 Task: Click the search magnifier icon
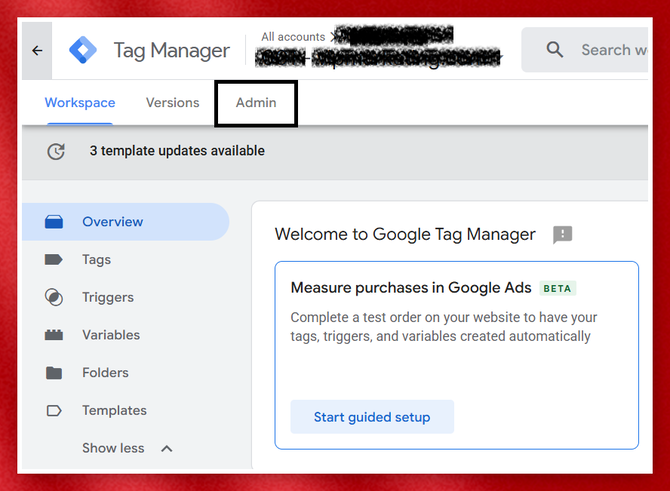tap(555, 50)
